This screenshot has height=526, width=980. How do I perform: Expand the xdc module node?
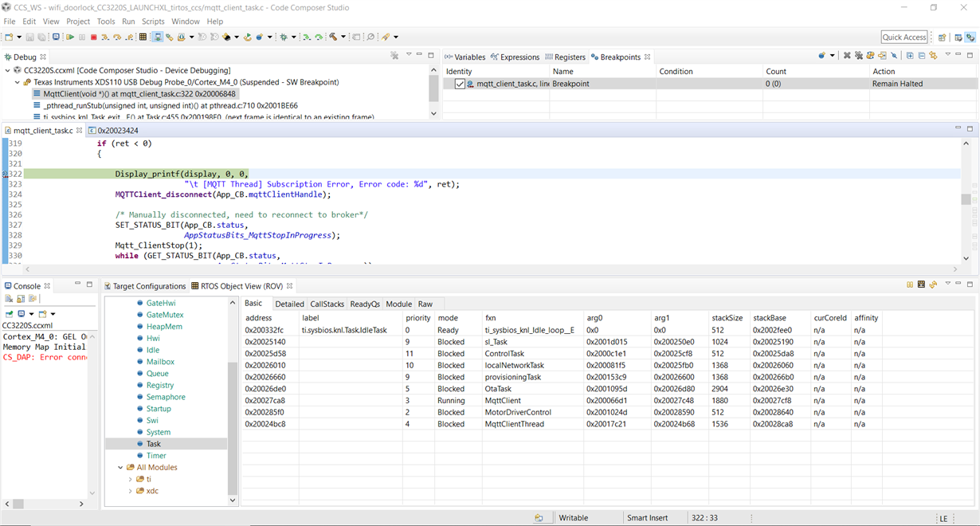131,491
